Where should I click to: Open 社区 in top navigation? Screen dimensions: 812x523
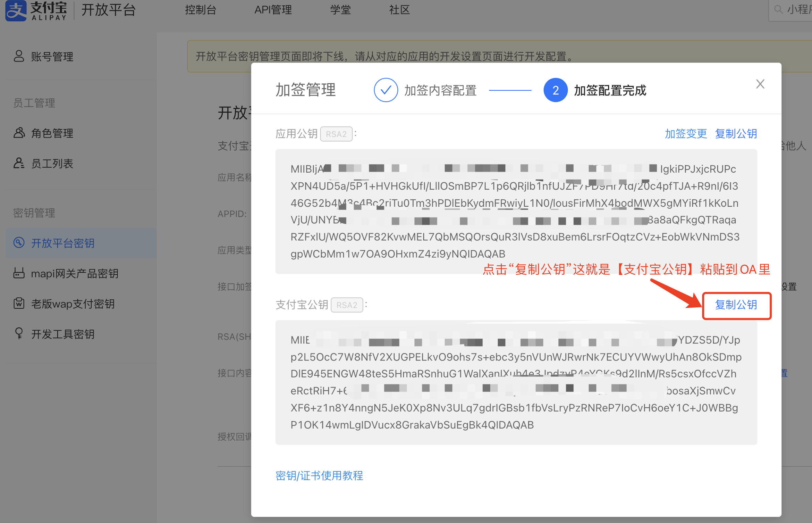(x=399, y=10)
